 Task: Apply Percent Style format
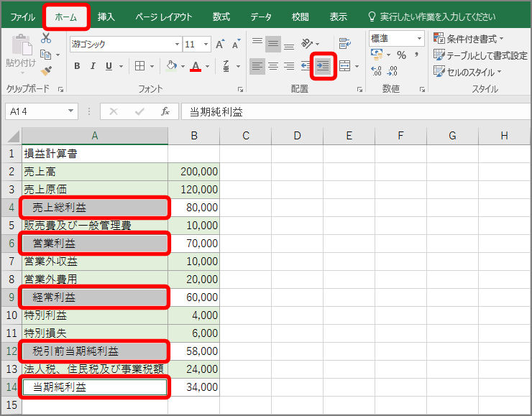[x=401, y=55]
